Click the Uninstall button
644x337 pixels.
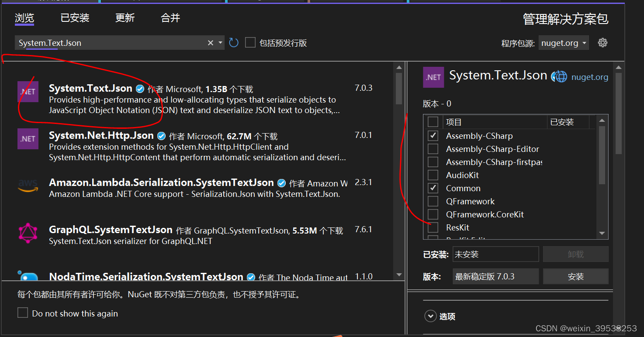575,254
